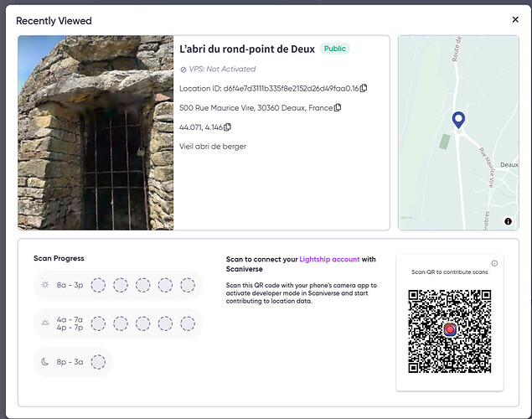Click the sunrise icon for 4a - 7a
This screenshot has width=532, height=419.
coord(45,323)
